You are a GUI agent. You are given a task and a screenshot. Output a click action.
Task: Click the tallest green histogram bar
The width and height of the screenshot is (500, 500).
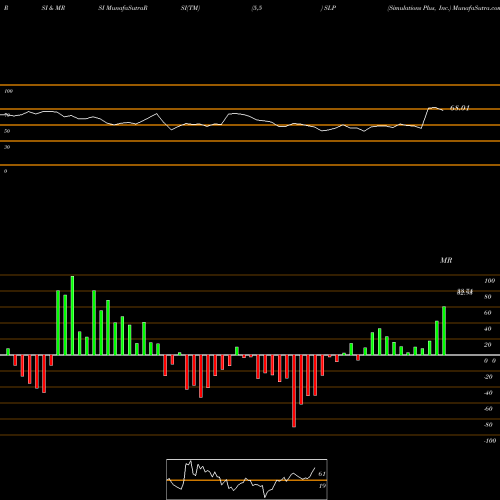tap(72, 315)
